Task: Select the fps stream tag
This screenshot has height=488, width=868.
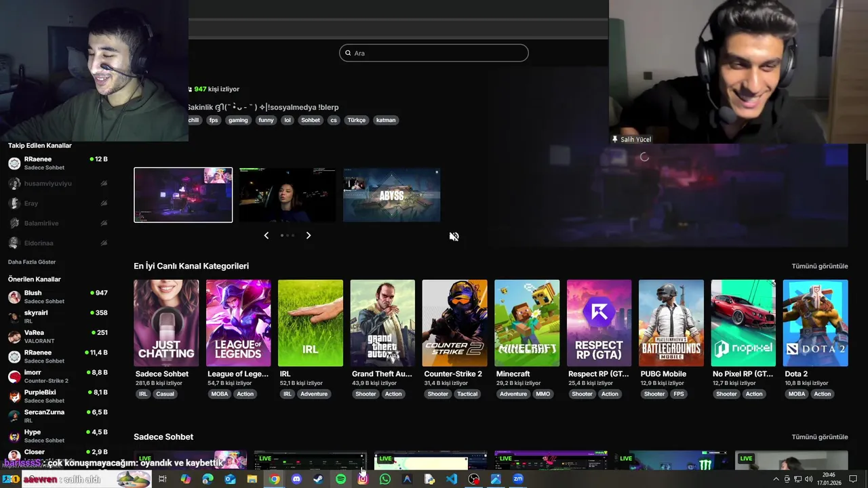Action: point(214,120)
